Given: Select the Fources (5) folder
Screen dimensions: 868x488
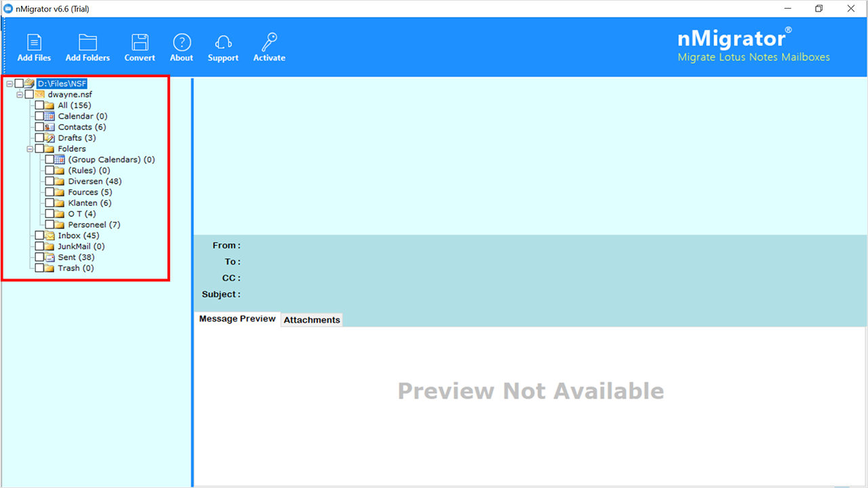Looking at the screenshot, I should click(x=90, y=192).
